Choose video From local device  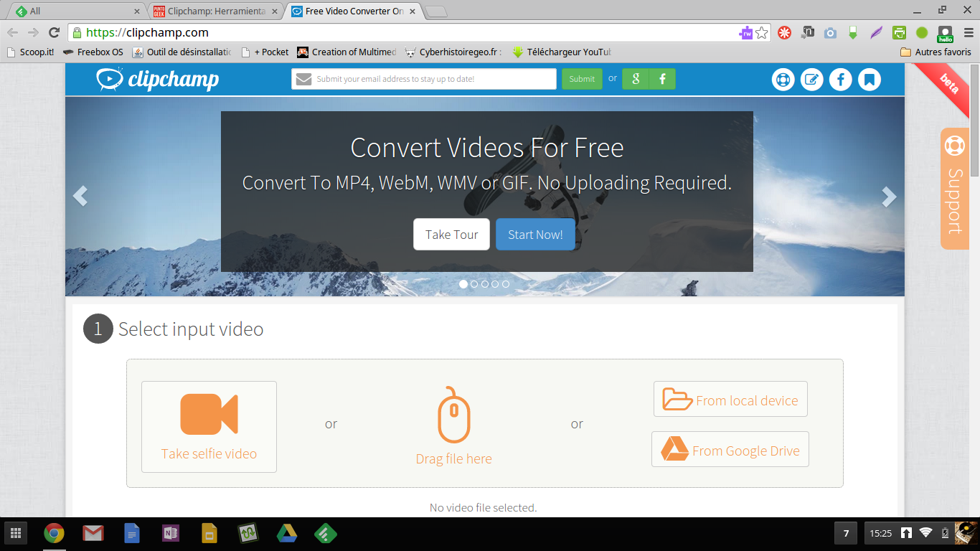click(730, 399)
